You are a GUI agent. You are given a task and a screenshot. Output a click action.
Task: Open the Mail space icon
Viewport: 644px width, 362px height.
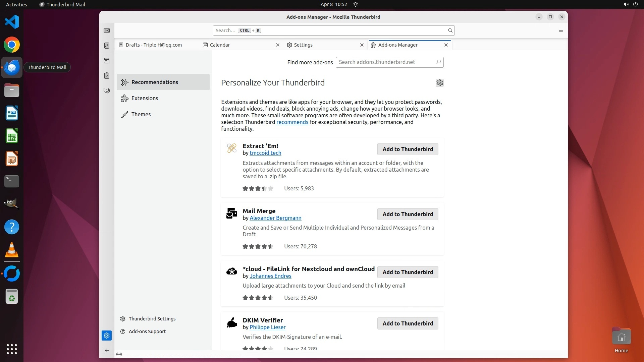[x=107, y=31]
